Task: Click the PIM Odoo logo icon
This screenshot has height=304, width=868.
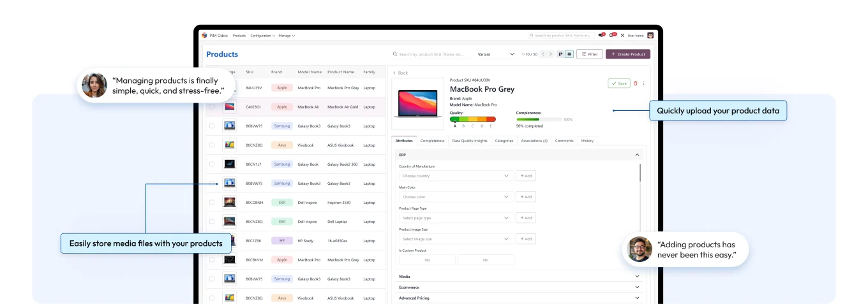Action: pyautogui.click(x=204, y=36)
